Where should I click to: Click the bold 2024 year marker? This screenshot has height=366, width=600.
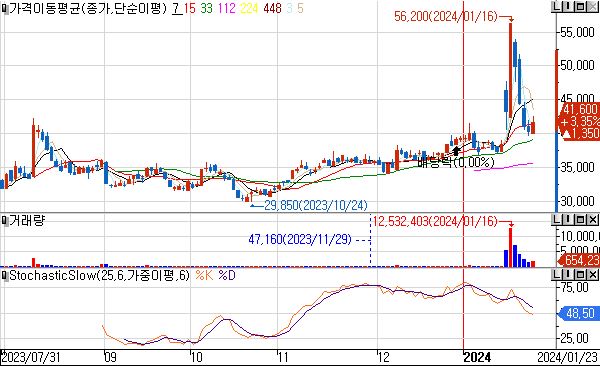(477, 357)
